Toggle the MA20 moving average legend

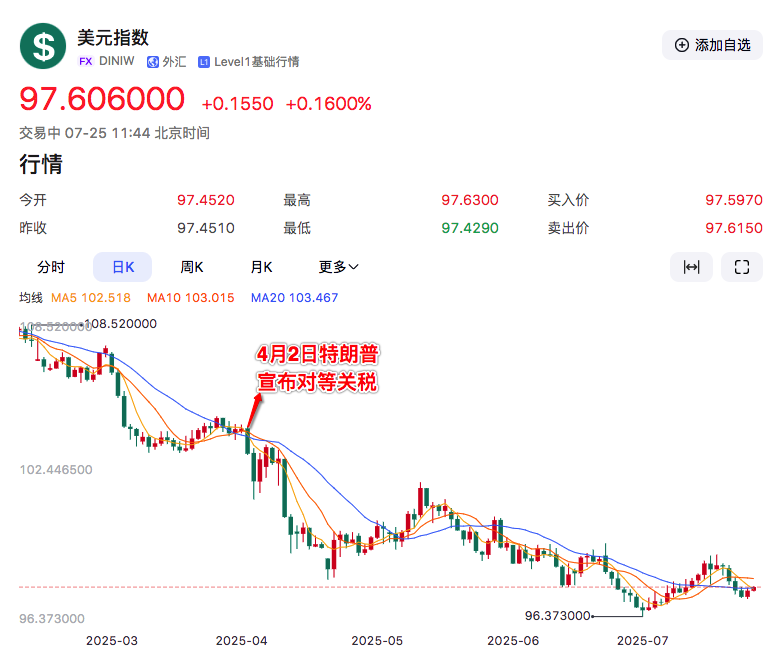[x=294, y=298]
